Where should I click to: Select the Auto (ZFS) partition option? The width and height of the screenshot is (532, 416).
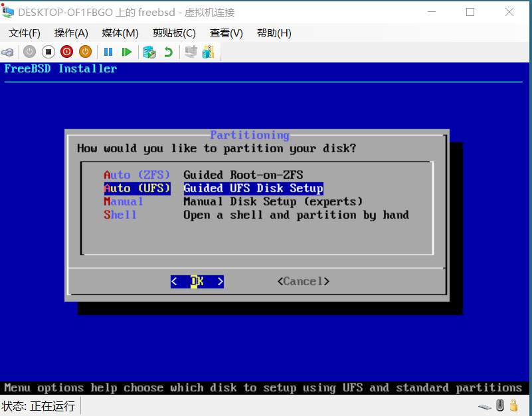(x=137, y=175)
